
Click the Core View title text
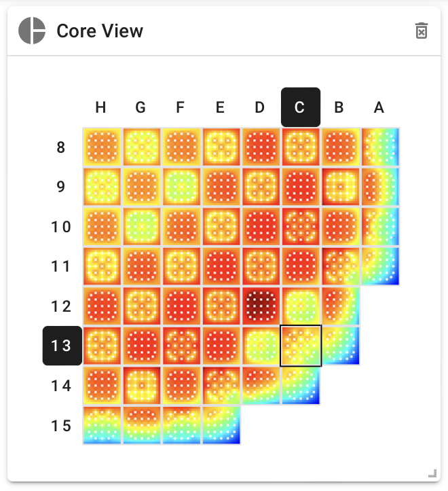coord(100,31)
